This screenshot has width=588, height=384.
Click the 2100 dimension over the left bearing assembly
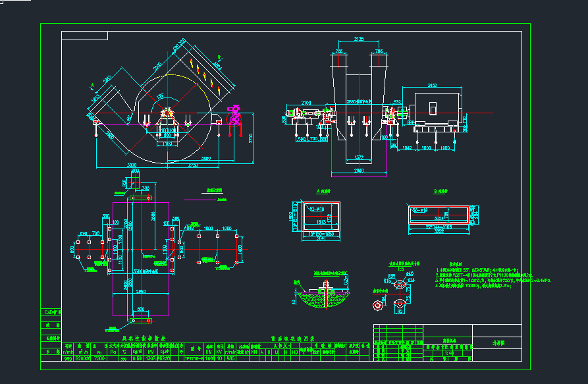[x=306, y=103]
